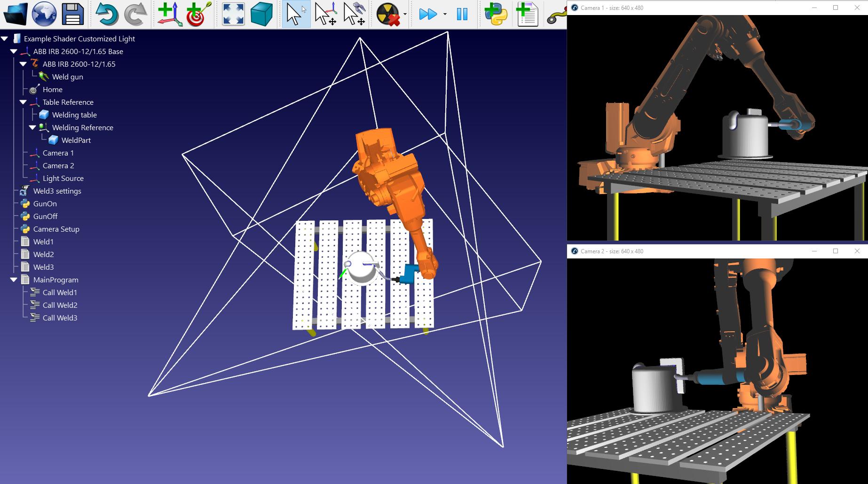This screenshot has width=868, height=484.
Task: Collapse the MainProgram tree node
Action: pos(14,280)
